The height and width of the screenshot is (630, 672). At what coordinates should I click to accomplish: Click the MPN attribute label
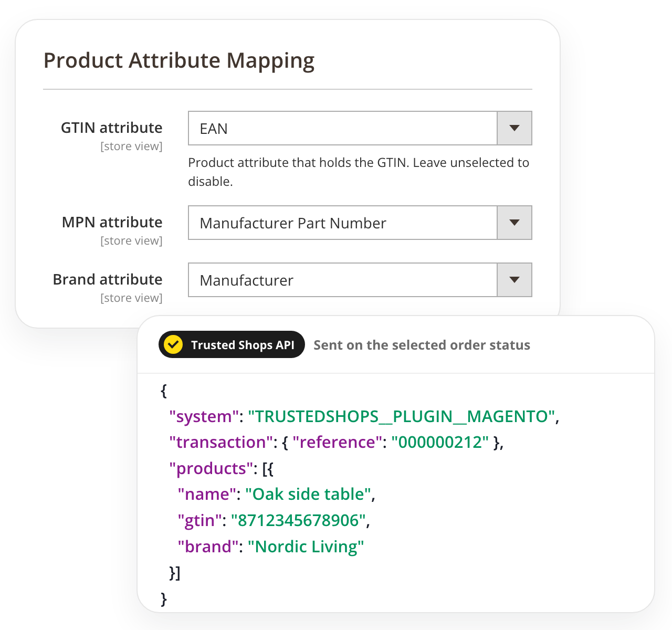112,222
